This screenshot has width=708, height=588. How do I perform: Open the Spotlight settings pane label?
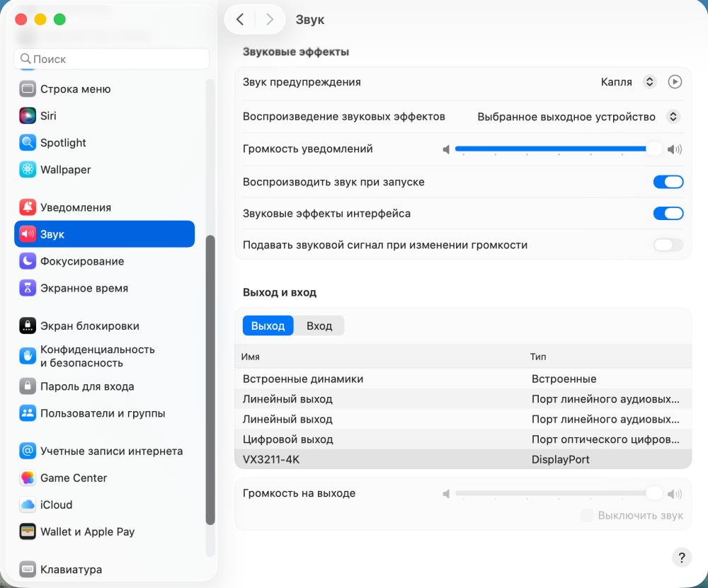pos(63,143)
